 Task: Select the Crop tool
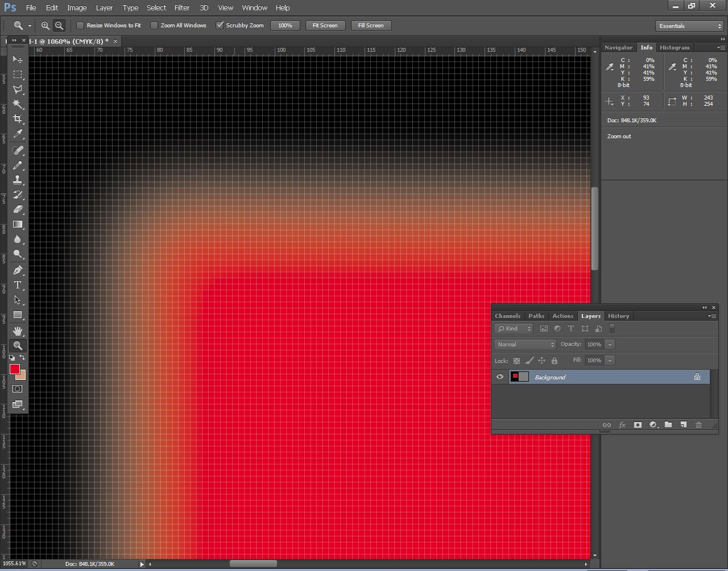pyautogui.click(x=18, y=119)
